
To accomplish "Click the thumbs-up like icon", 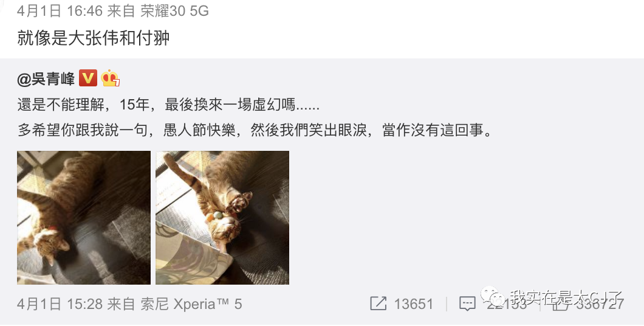I will coord(560,304).
